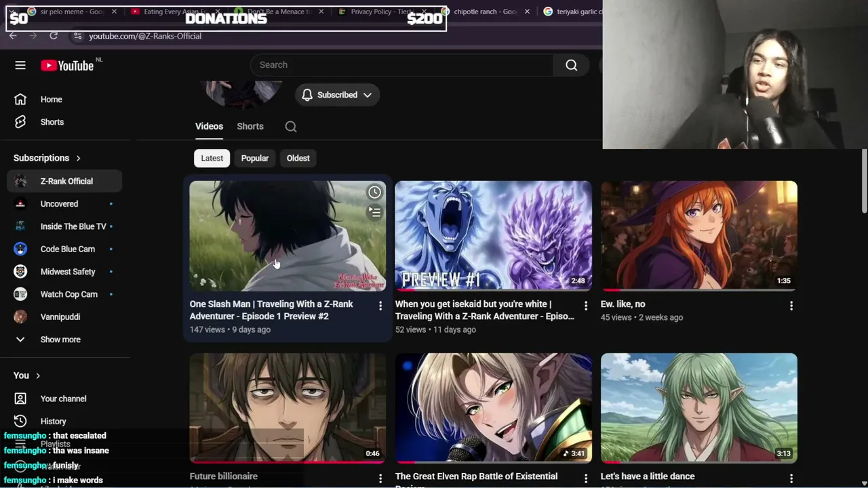The height and width of the screenshot is (488, 868).
Task: Open the Watch Cop Cam subscription
Action: coord(64,294)
